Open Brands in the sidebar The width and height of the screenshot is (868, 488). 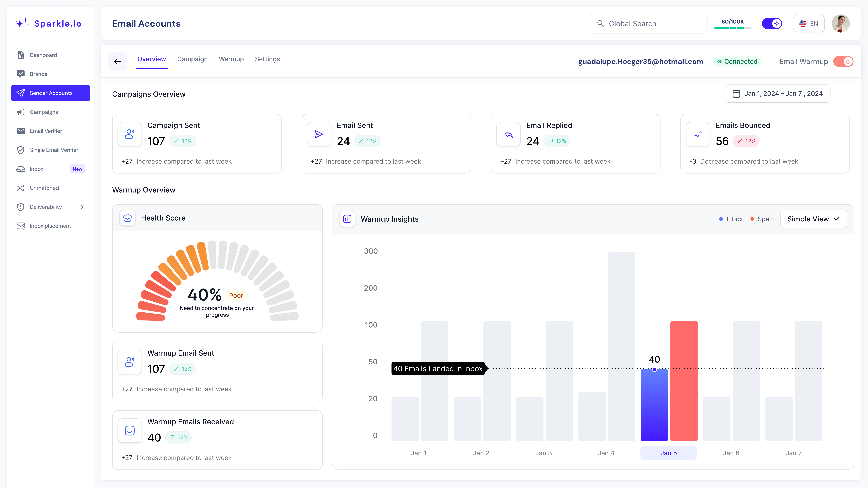pyautogui.click(x=38, y=74)
